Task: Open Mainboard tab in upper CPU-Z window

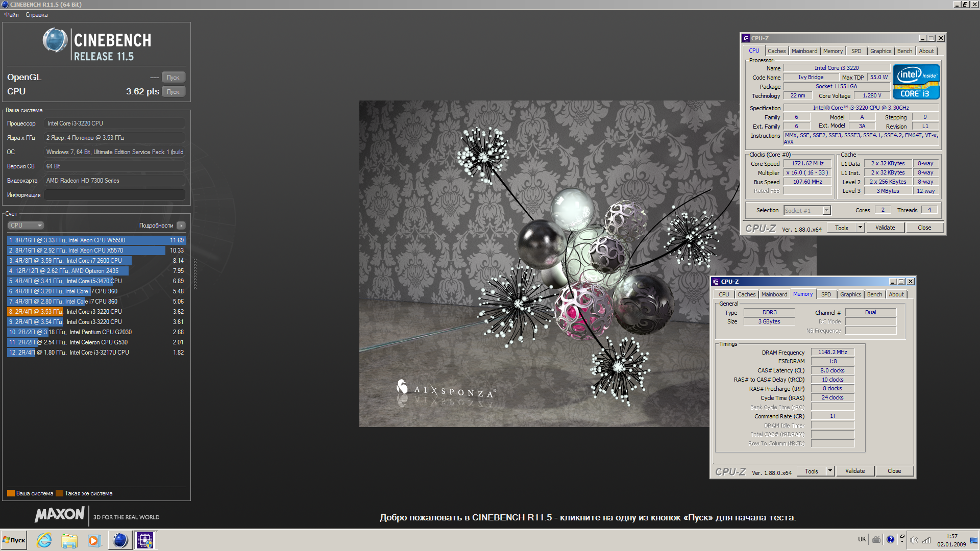Action: coord(804,51)
